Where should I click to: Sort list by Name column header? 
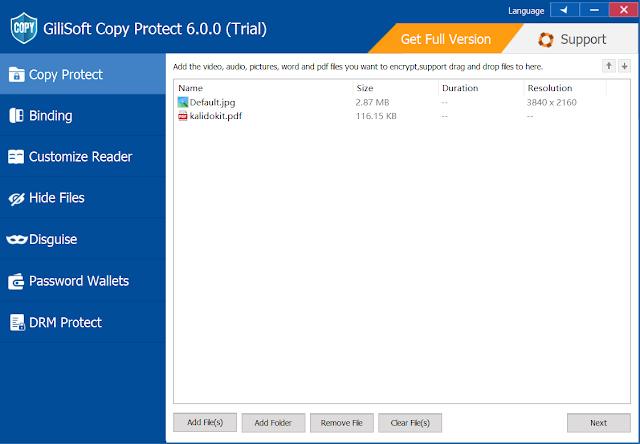(264, 88)
